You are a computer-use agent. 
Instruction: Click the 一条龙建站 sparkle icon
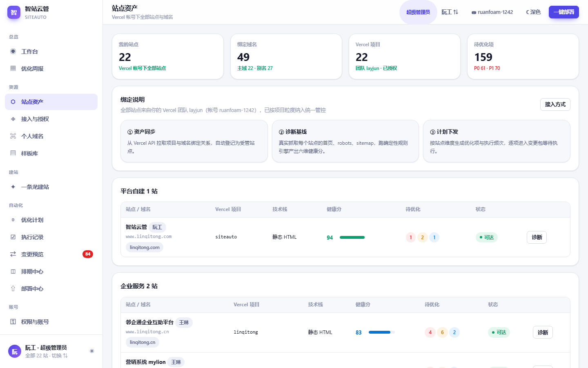pyautogui.click(x=13, y=187)
